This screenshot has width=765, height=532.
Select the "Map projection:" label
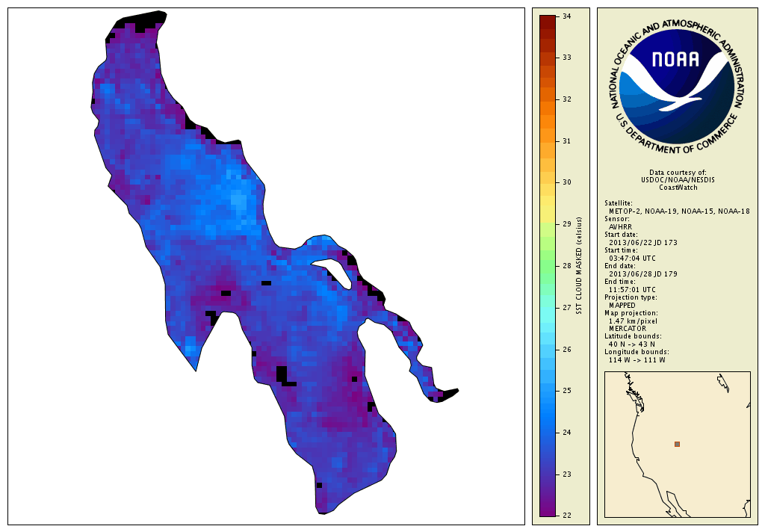pyautogui.click(x=631, y=313)
